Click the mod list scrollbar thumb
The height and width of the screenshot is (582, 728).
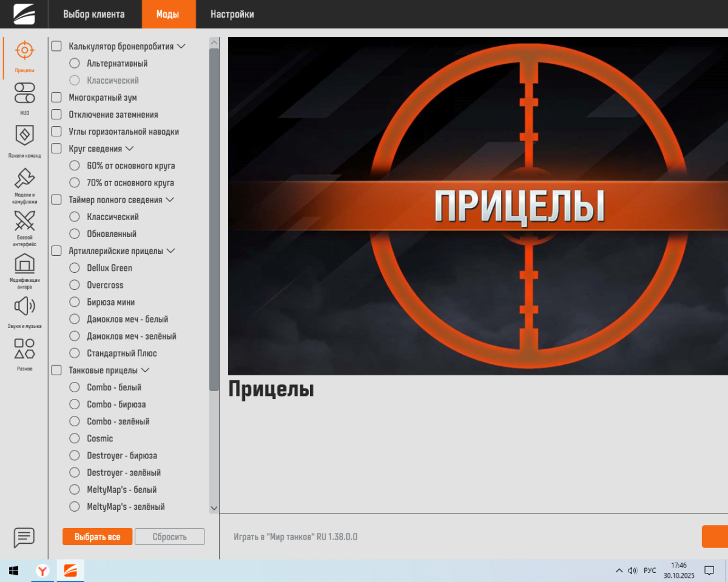tap(214, 219)
